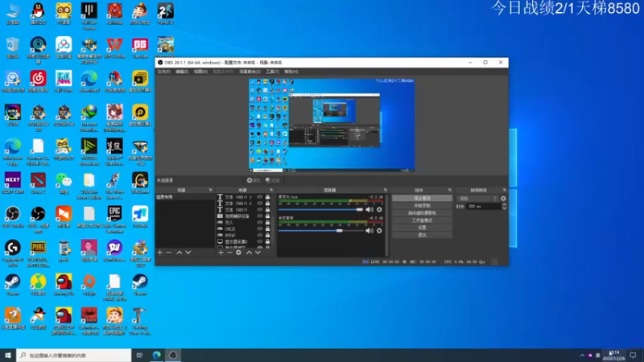
Task: Click the 开始录制 button
Action: point(422,206)
